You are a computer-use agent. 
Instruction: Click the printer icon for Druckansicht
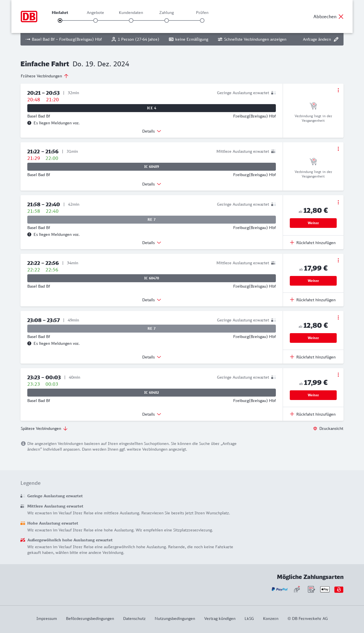[x=315, y=428]
